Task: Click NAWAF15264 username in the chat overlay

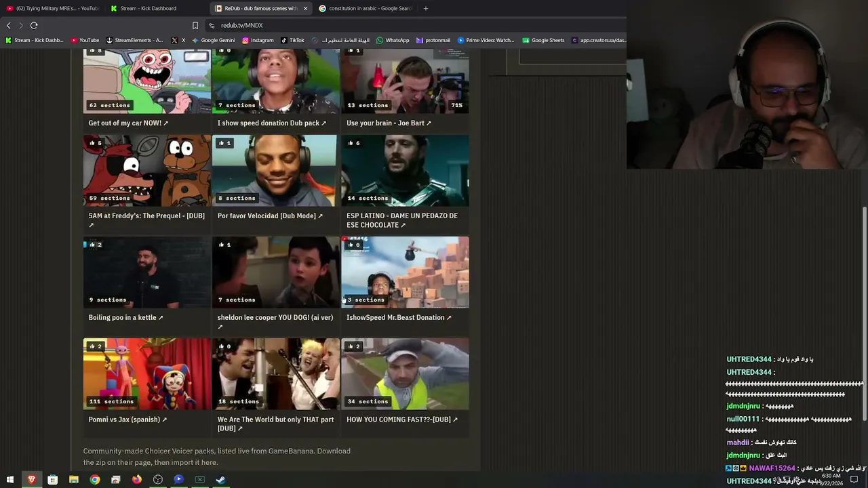Action: click(x=772, y=468)
